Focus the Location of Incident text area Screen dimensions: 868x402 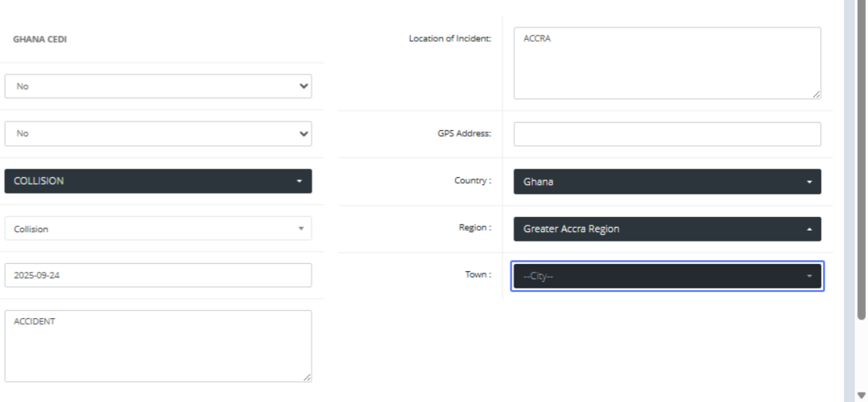[667, 64]
